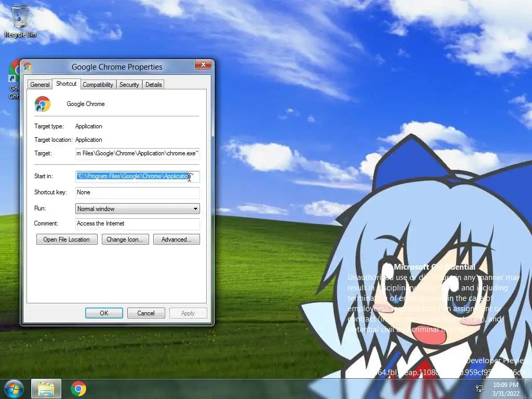Switch to the General tab

39,85
